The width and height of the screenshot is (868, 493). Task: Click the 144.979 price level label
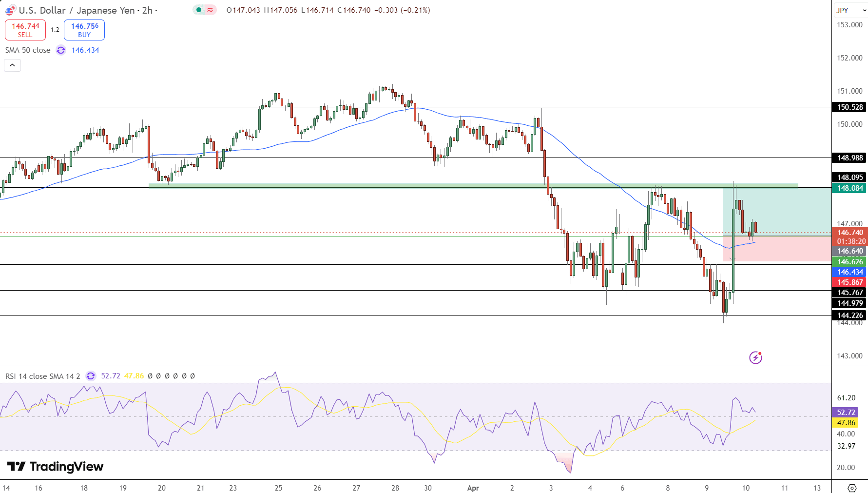850,303
